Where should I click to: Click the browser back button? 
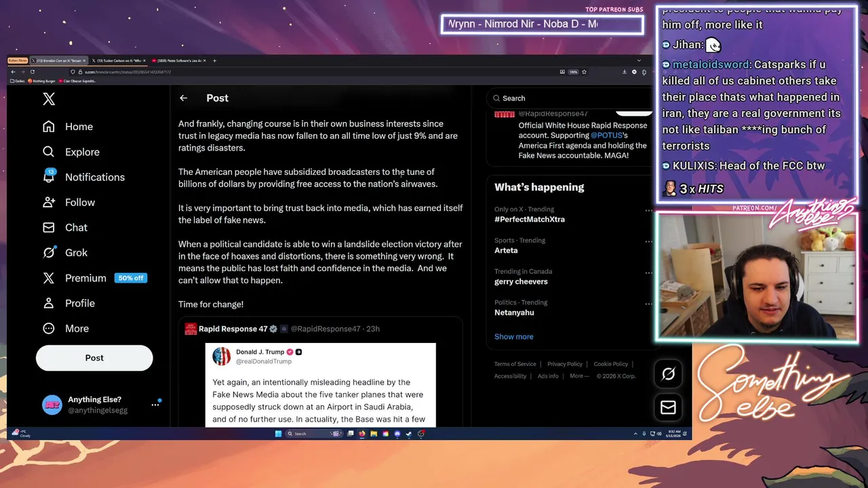(13, 72)
